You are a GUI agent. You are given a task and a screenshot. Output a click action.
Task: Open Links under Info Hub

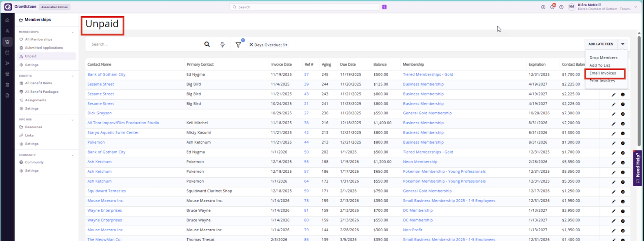coord(29,135)
